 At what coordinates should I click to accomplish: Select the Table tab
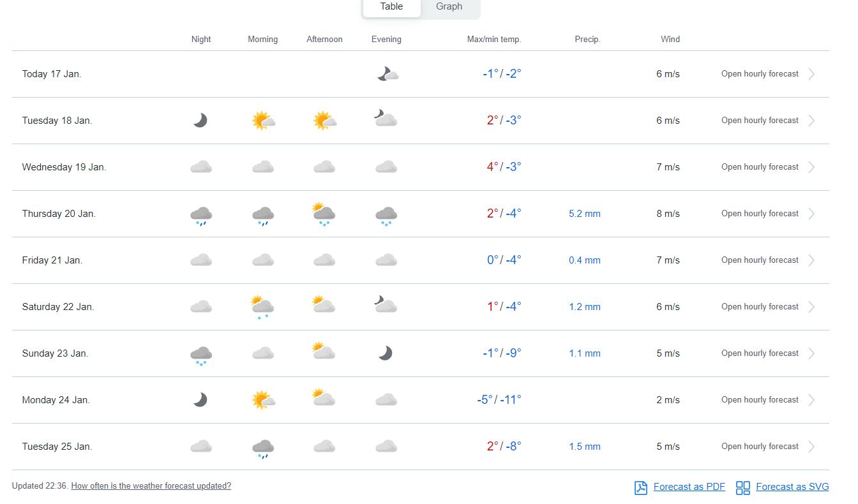(391, 6)
